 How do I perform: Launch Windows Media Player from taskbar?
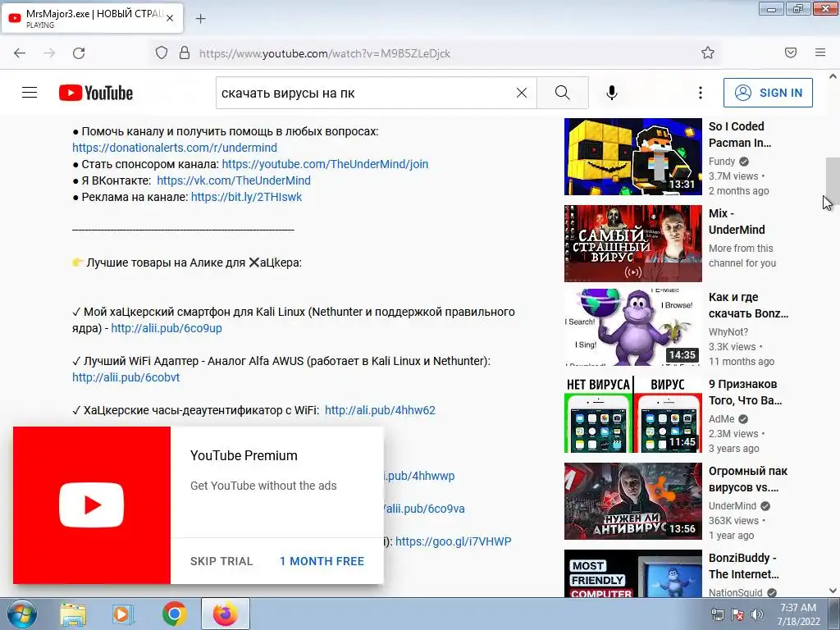123,614
